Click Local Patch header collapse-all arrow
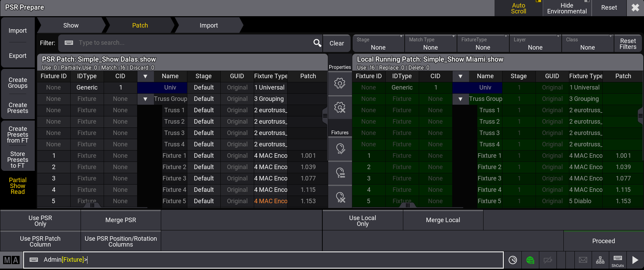 (460, 76)
